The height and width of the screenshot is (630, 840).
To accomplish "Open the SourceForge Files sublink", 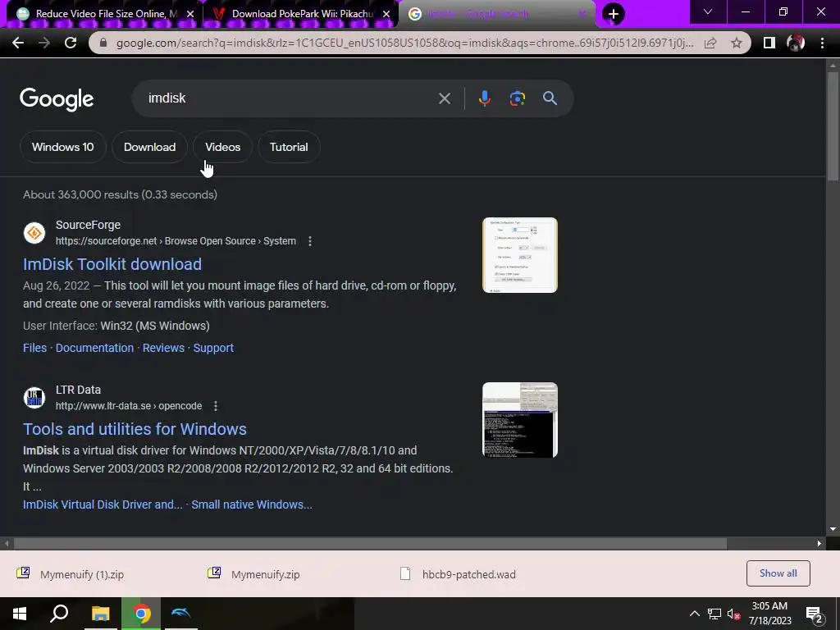I will pyautogui.click(x=34, y=348).
